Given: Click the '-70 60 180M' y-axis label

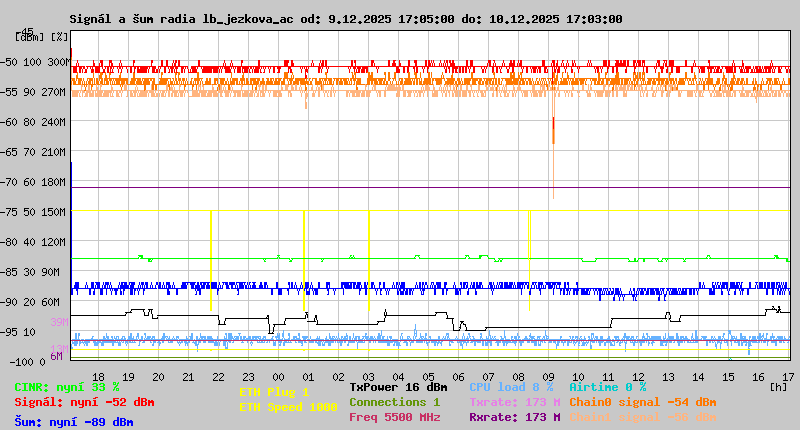Looking at the screenshot, I should 33,182.
